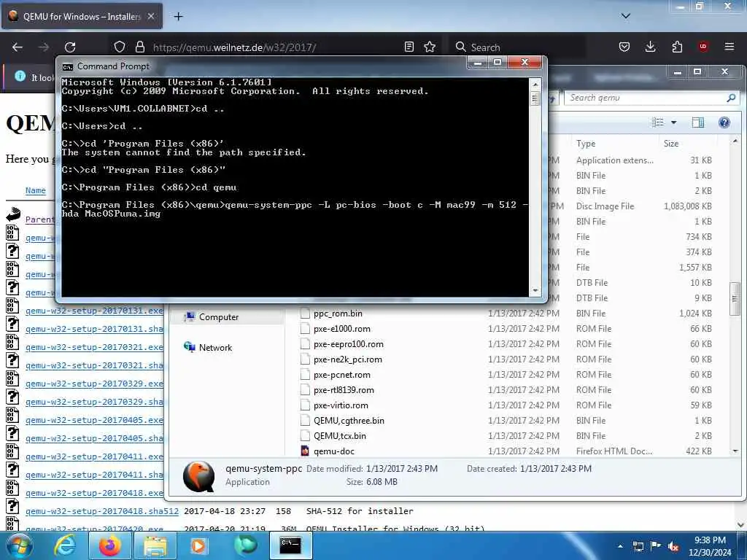Open Explorer change view dropdown arrow

coord(673,122)
